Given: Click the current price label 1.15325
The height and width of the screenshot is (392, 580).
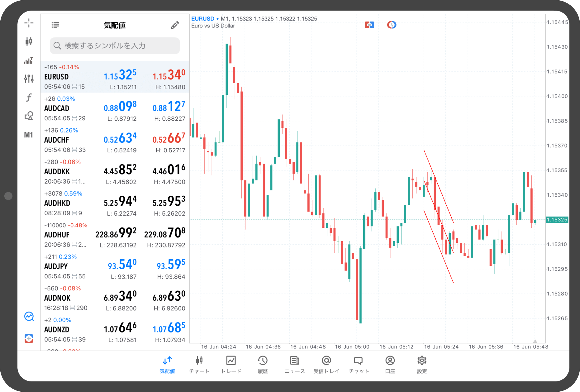Looking at the screenshot, I should point(557,220).
